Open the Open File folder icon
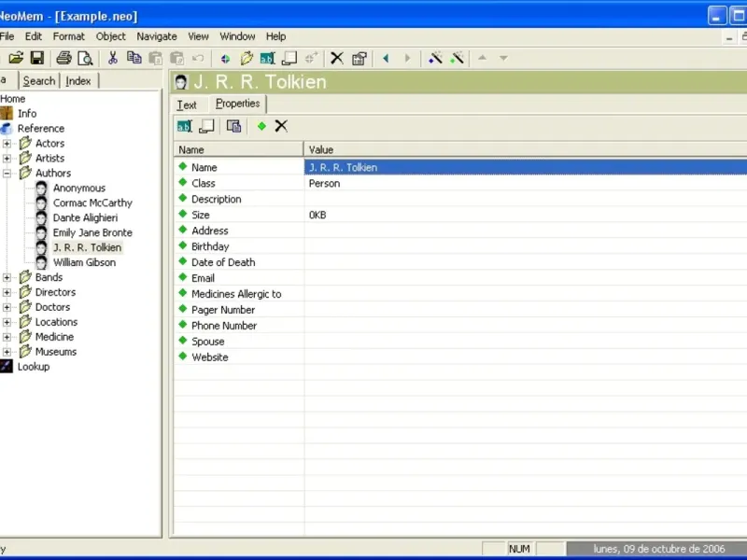 pos(16,58)
